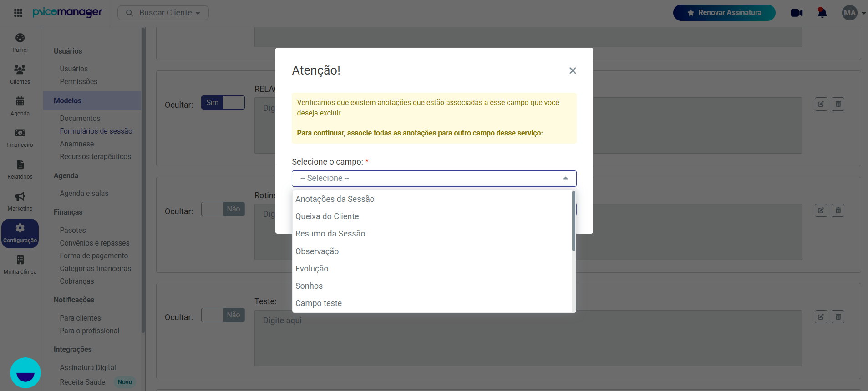
Task: Open the chat support bubble
Action: pos(25,373)
